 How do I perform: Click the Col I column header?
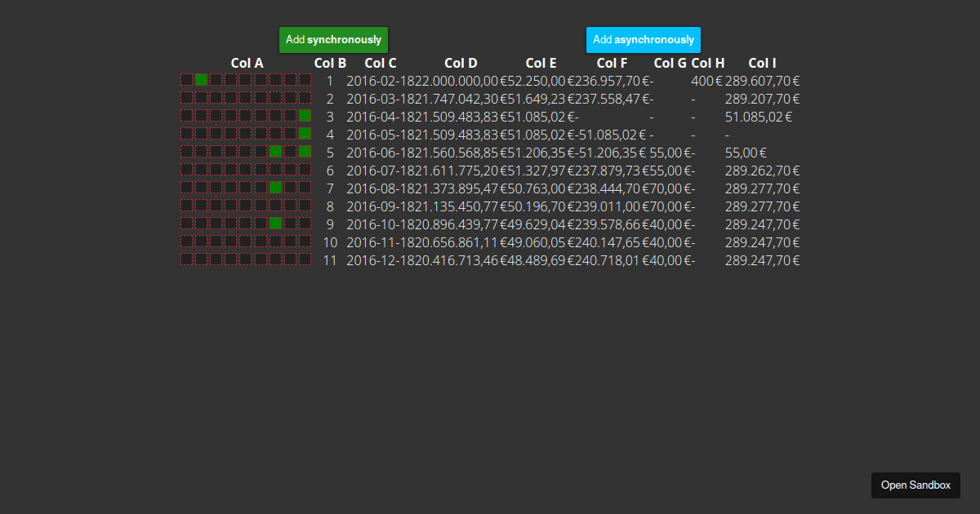(x=762, y=62)
